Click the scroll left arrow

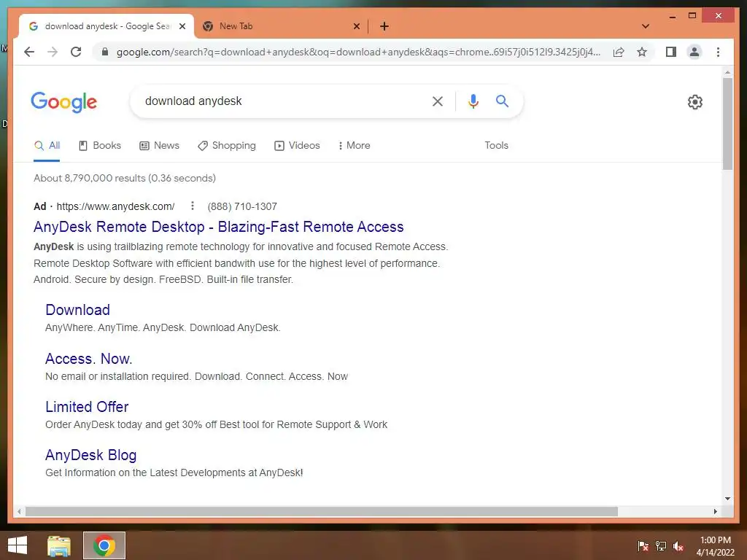pos(19,511)
